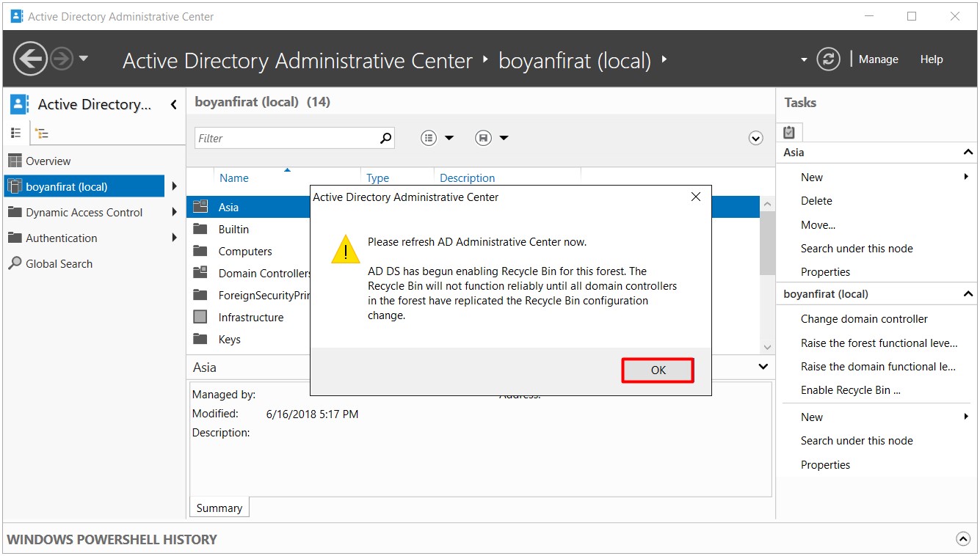The image size is (980, 556).
Task: Select the Summary tab
Action: (x=219, y=508)
